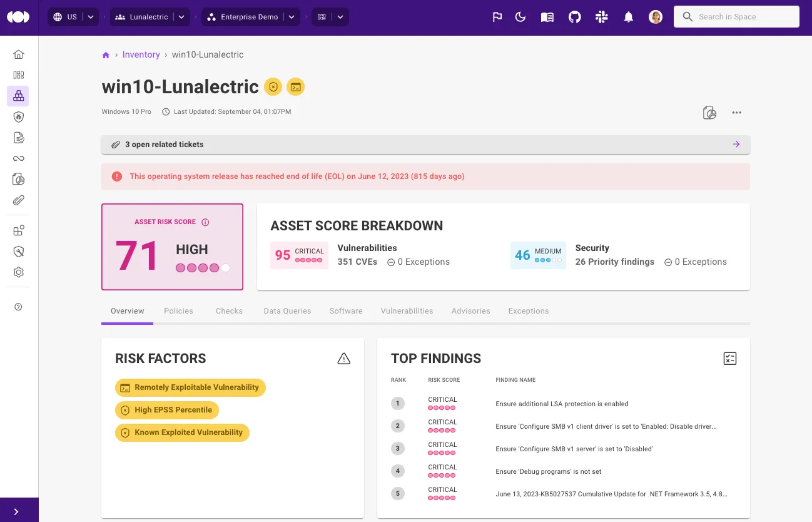Open the notifications bell
Viewport: 812px width, 522px height.
pos(629,17)
